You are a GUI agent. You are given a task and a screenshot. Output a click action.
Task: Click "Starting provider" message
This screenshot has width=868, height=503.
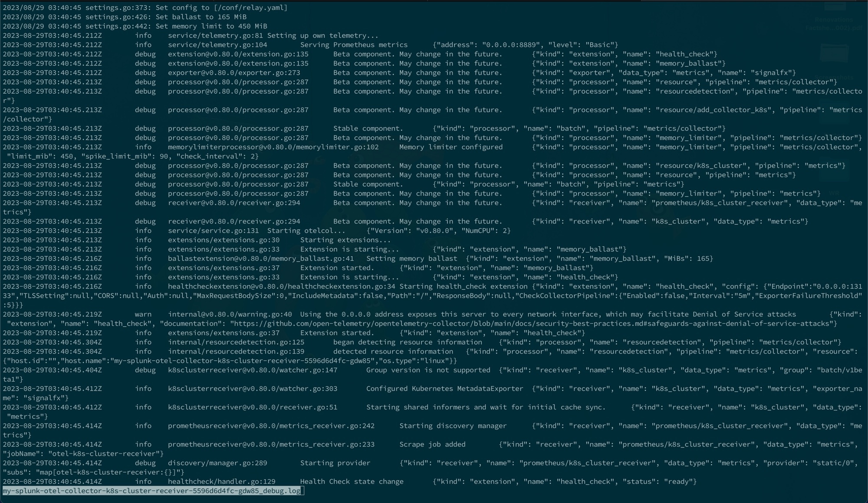click(x=335, y=463)
